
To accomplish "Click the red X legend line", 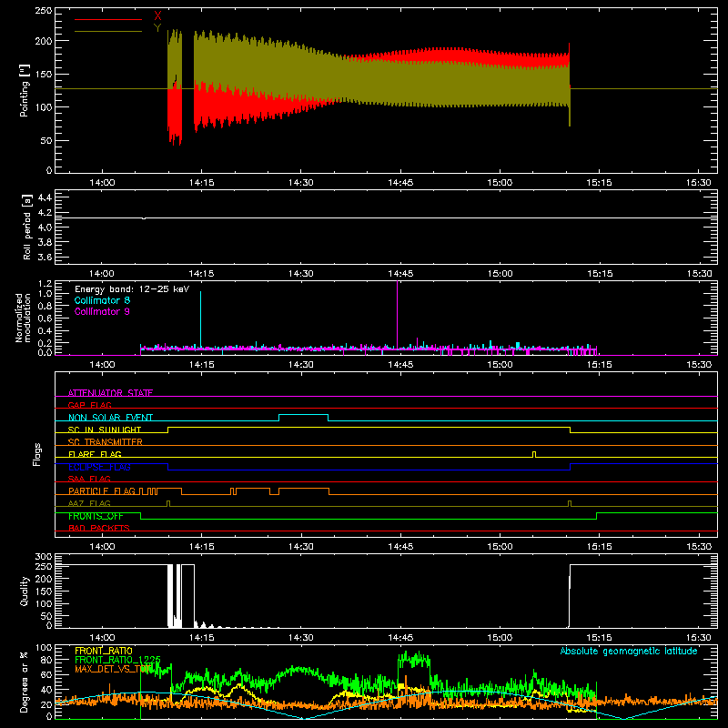I will coord(108,19).
